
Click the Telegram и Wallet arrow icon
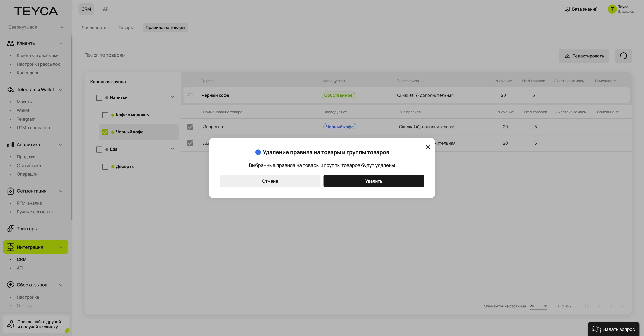(x=10, y=90)
